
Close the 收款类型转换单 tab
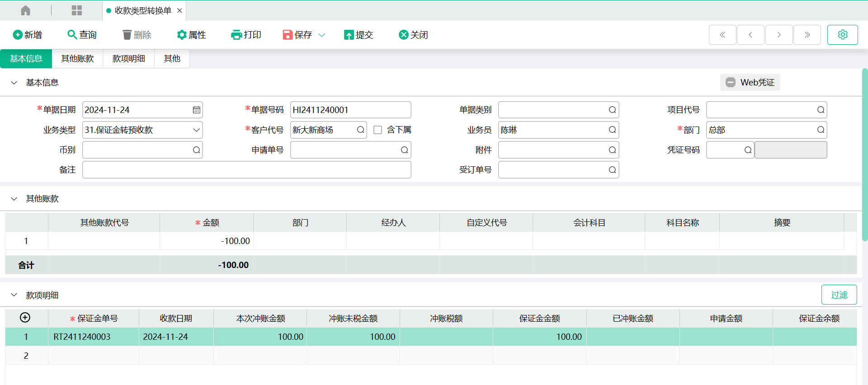pyautogui.click(x=179, y=10)
